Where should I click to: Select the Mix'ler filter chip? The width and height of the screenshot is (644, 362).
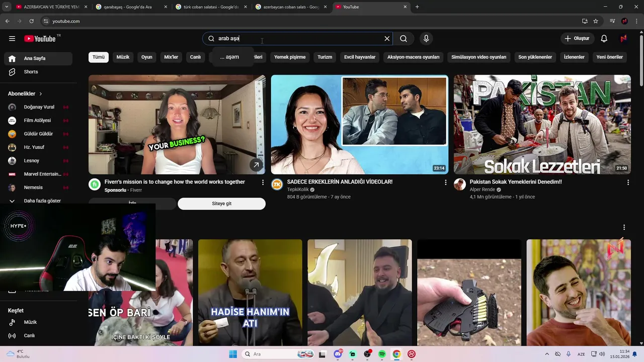(171, 57)
